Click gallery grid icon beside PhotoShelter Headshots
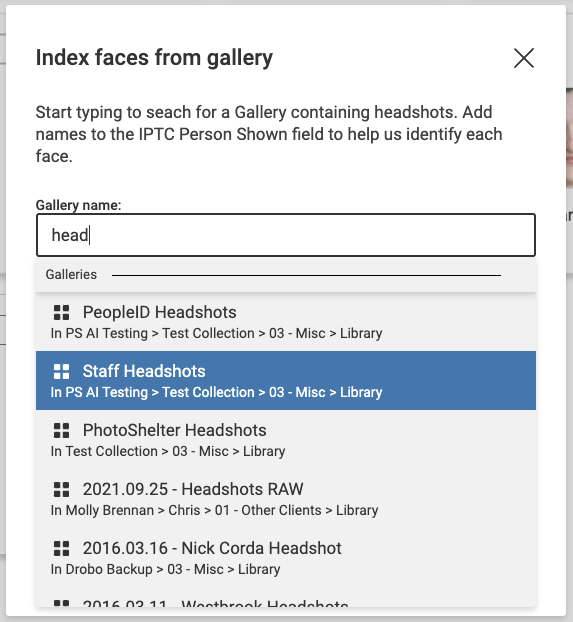 pyautogui.click(x=62, y=430)
